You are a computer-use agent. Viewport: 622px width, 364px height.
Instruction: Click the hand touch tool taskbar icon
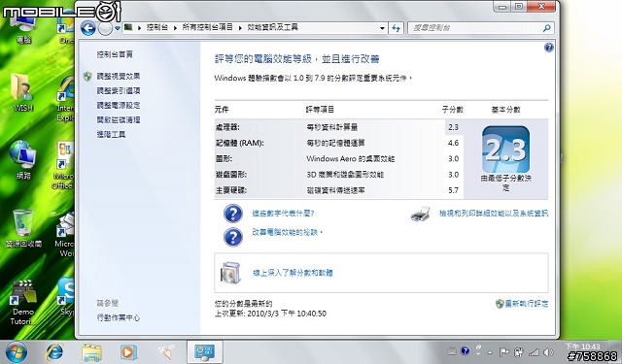[x=166, y=351]
